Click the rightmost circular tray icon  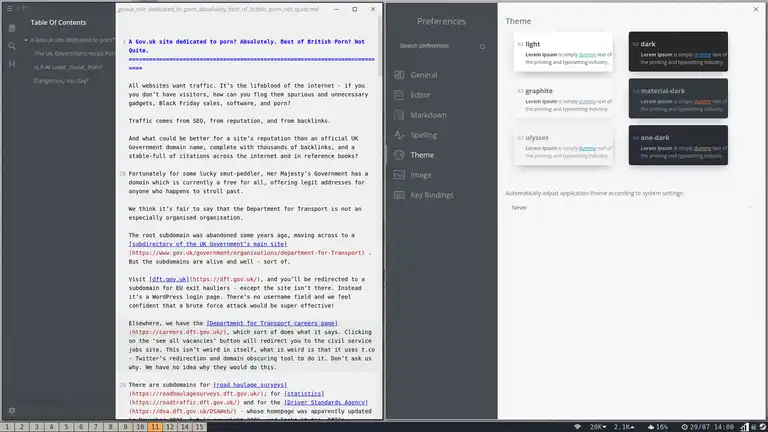[763, 427]
